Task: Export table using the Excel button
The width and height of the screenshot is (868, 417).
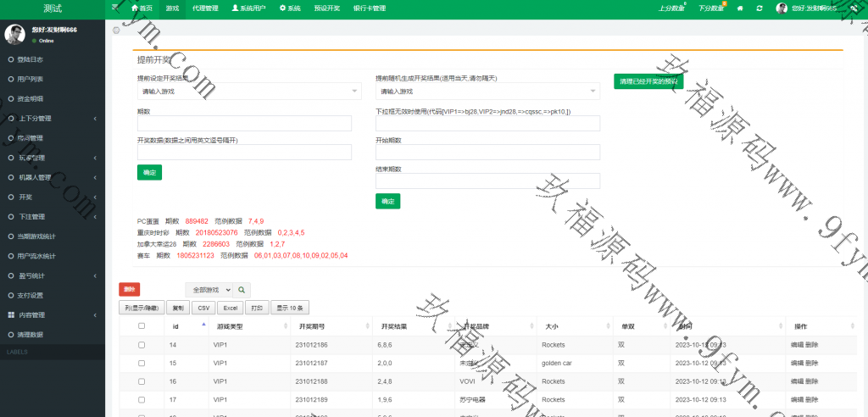Action: [231, 308]
